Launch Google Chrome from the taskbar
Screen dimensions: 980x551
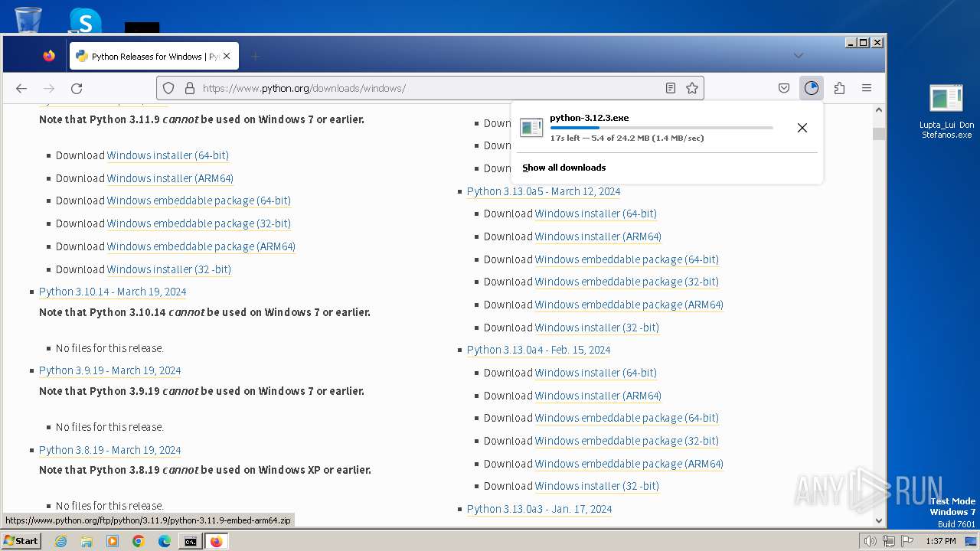(139, 541)
